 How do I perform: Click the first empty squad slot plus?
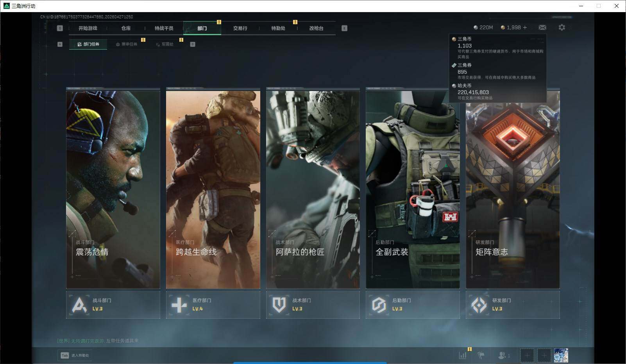click(x=527, y=355)
